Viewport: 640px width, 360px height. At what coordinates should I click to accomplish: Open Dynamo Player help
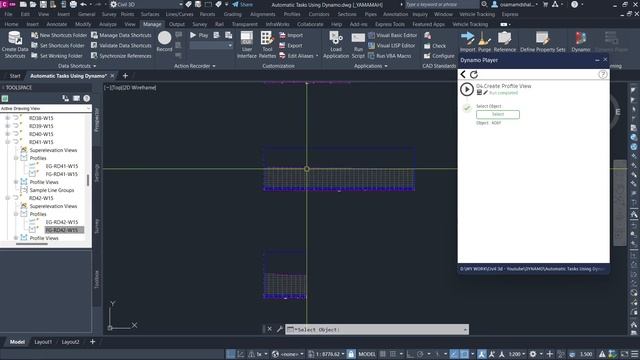(602, 74)
